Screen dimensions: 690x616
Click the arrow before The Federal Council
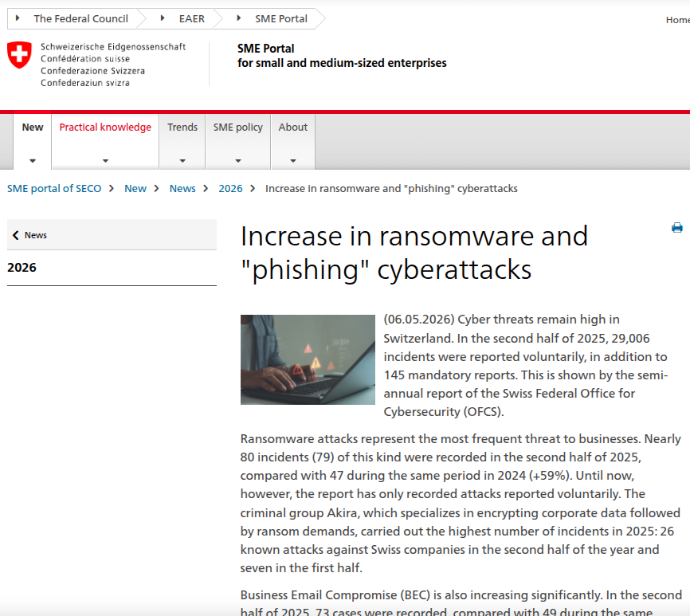[18, 18]
